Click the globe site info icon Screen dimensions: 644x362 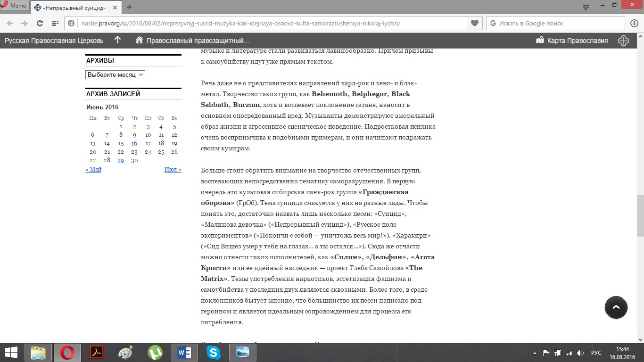(x=72, y=23)
